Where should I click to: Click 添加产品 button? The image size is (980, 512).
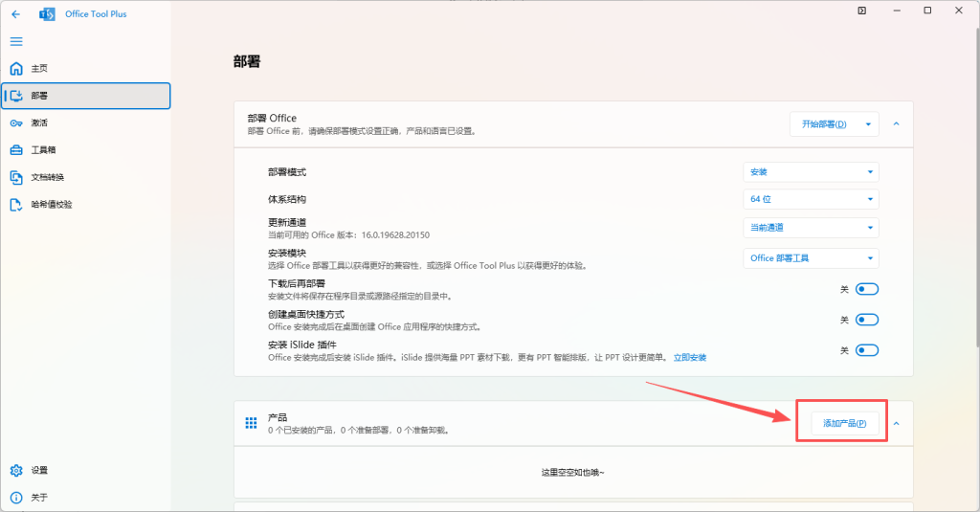click(x=844, y=423)
